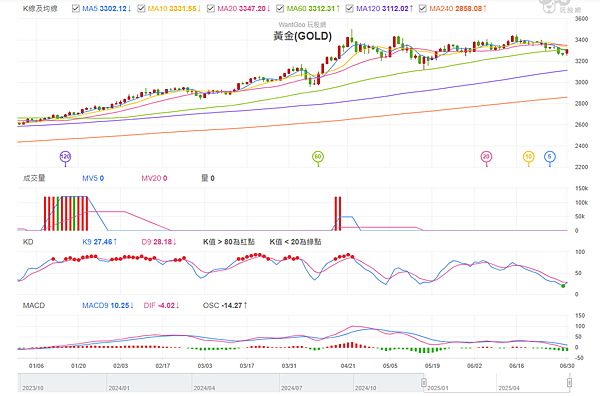Screen dimensions: 600x396
Task: Click the 04/21 date axis label
Action: [347, 366]
